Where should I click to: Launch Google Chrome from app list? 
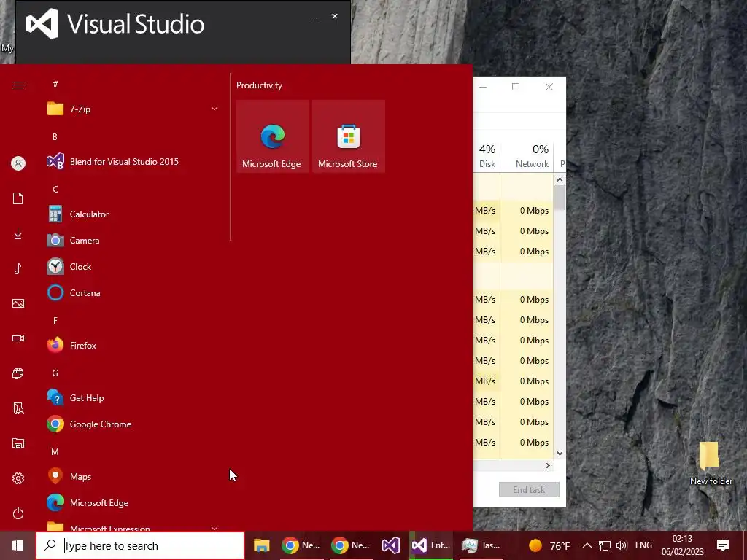click(134, 424)
